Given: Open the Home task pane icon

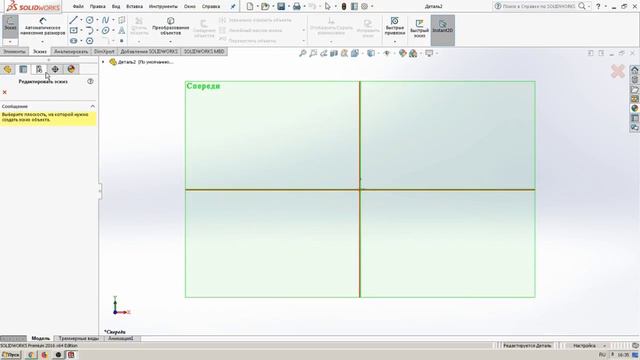Looking at the screenshot, I should 635,70.
